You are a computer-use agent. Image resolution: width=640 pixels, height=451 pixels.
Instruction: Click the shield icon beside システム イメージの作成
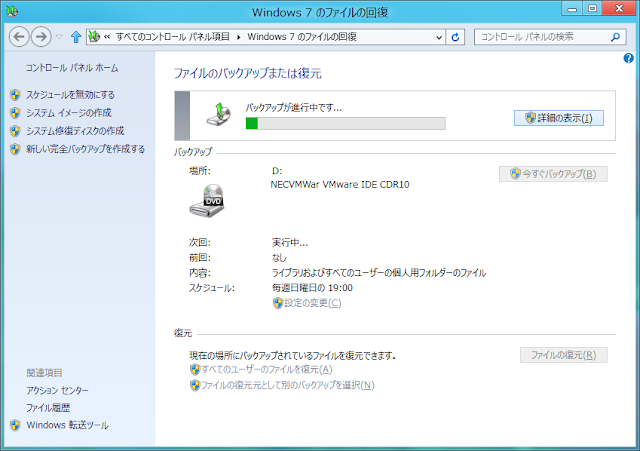pos(15,113)
